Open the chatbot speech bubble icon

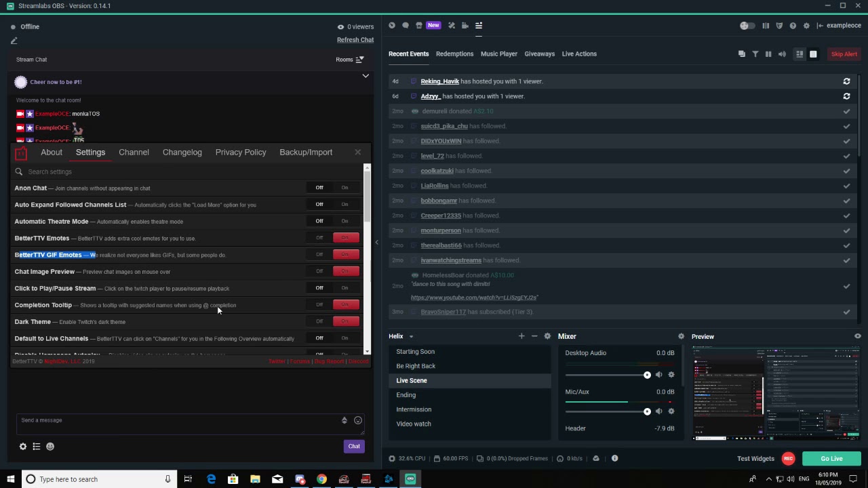406,26
